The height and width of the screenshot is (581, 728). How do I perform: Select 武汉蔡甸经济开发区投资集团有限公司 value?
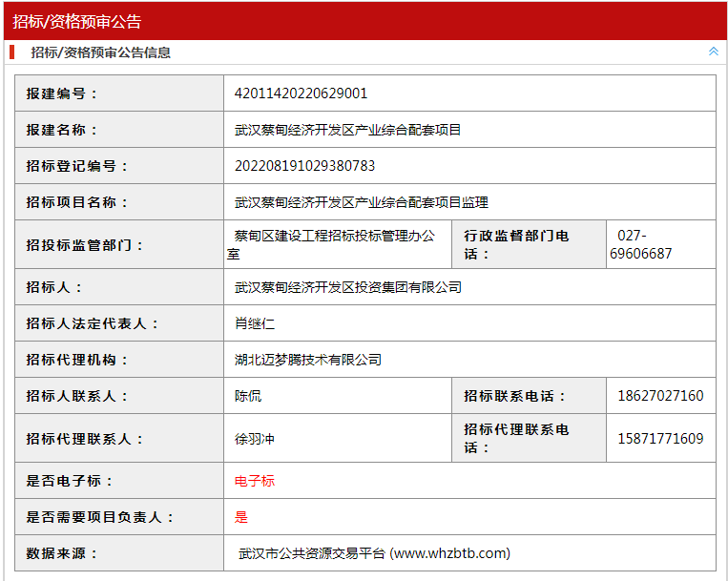(347, 287)
